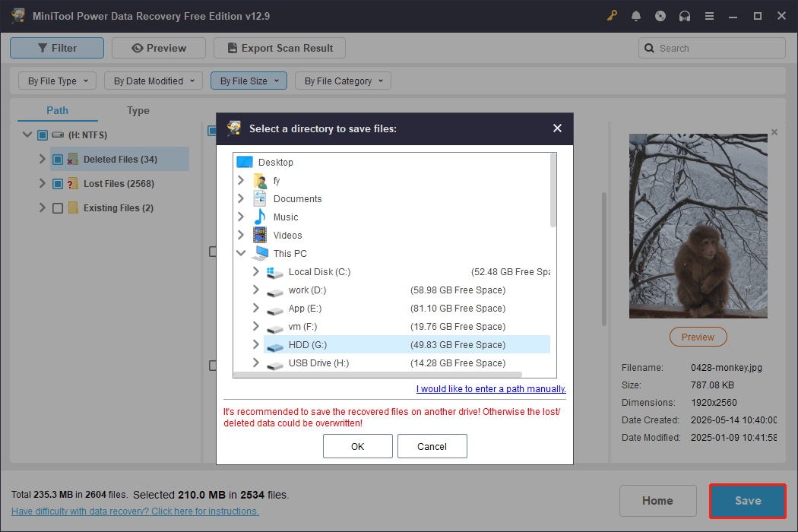Click the file list vertical scrollbar

point(604,258)
